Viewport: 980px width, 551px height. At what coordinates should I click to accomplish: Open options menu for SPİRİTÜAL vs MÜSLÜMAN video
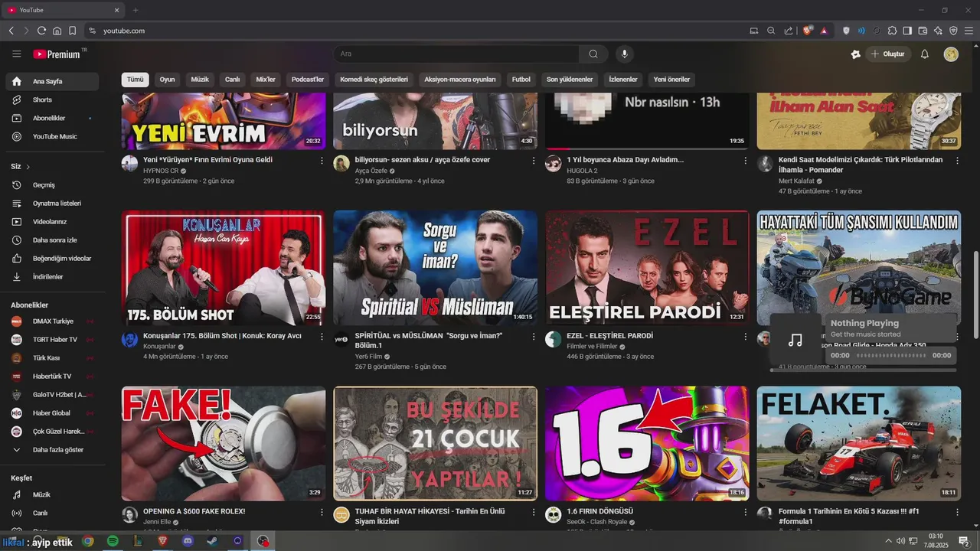pyautogui.click(x=534, y=336)
